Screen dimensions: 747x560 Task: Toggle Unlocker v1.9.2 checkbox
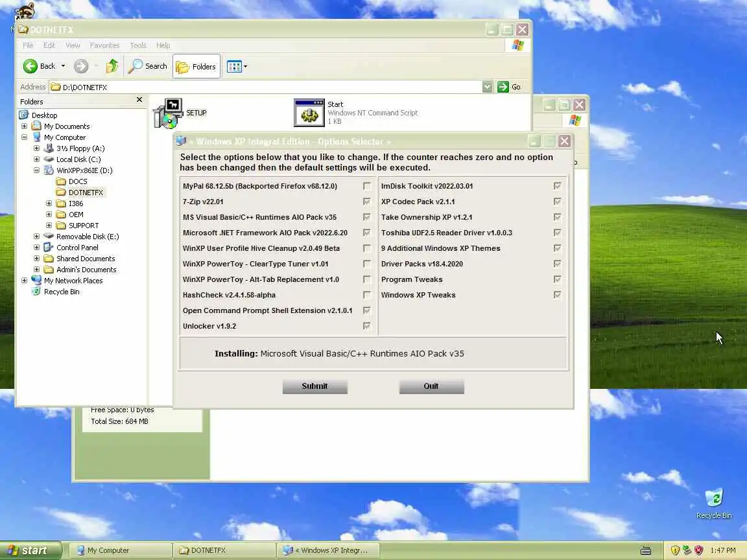pyautogui.click(x=367, y=326)
